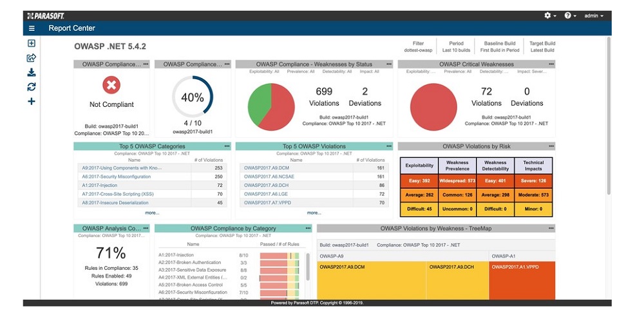
Task: Click the Average: 298 detectability cell
Action: (x=495, y=195)
